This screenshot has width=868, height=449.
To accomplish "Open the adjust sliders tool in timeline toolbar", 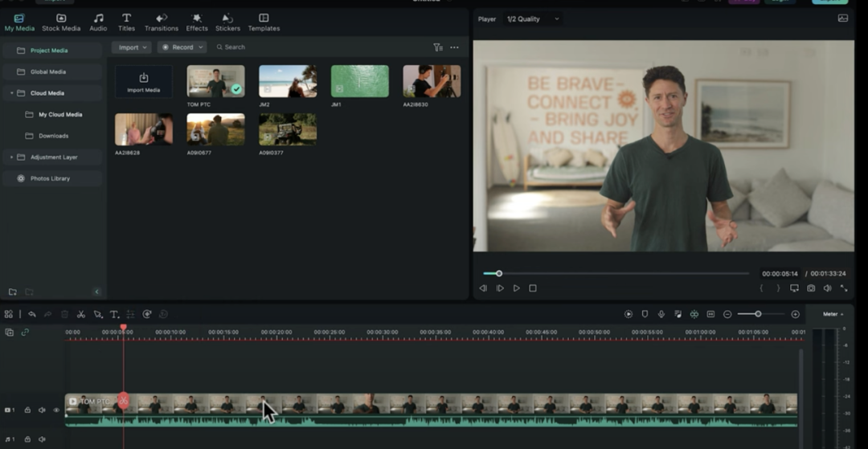I will coord(131,314).
